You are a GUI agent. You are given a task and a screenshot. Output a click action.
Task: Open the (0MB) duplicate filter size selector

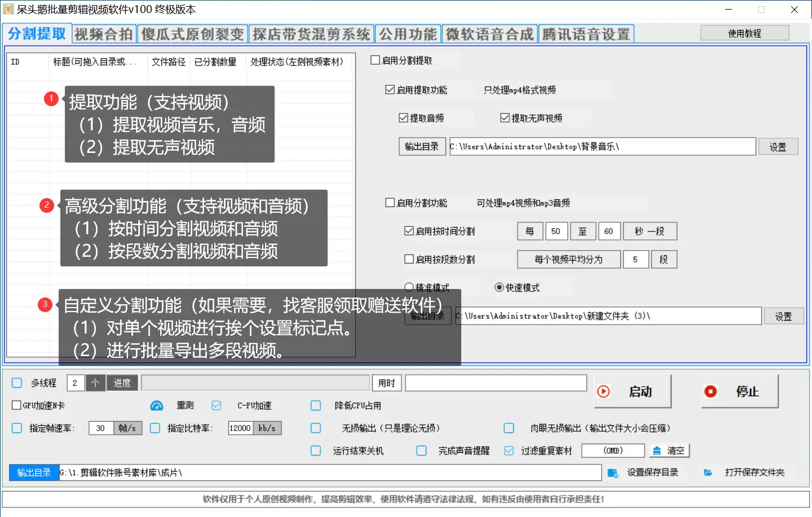click(613, 450)
